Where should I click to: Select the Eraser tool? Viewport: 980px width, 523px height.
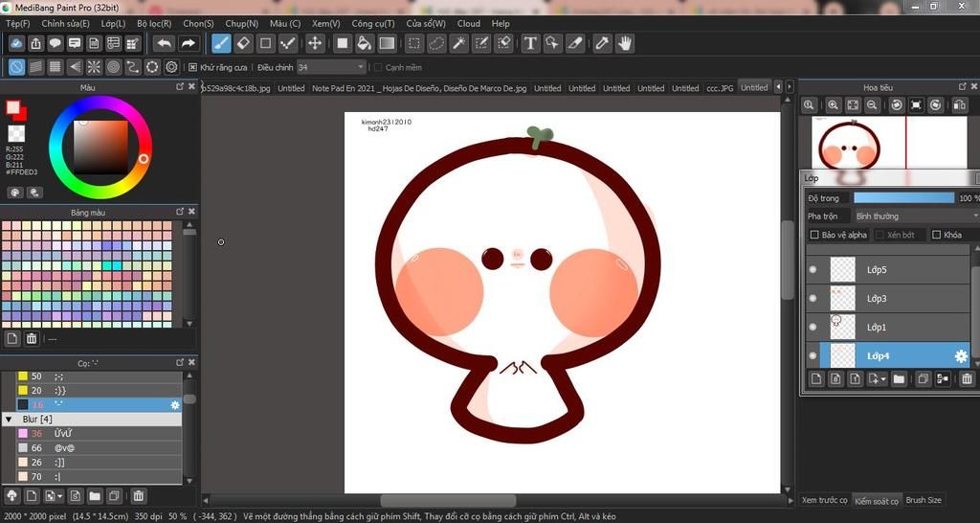pyautogui.click(x=243, y=43)
